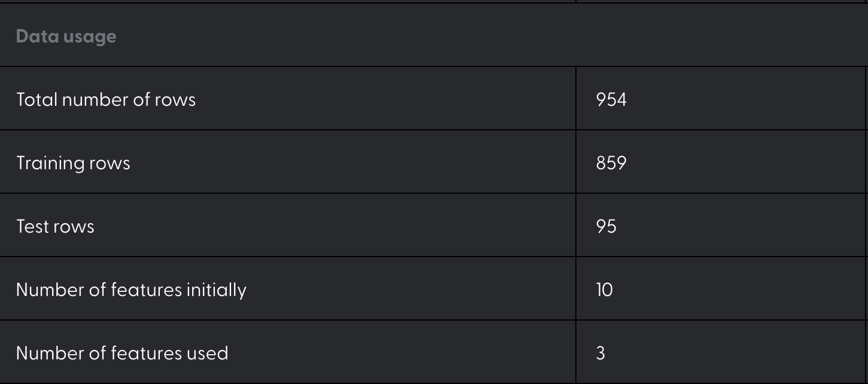Select the "Number of features used" label
The image size is (868, 384).
(x=122, y=353)
